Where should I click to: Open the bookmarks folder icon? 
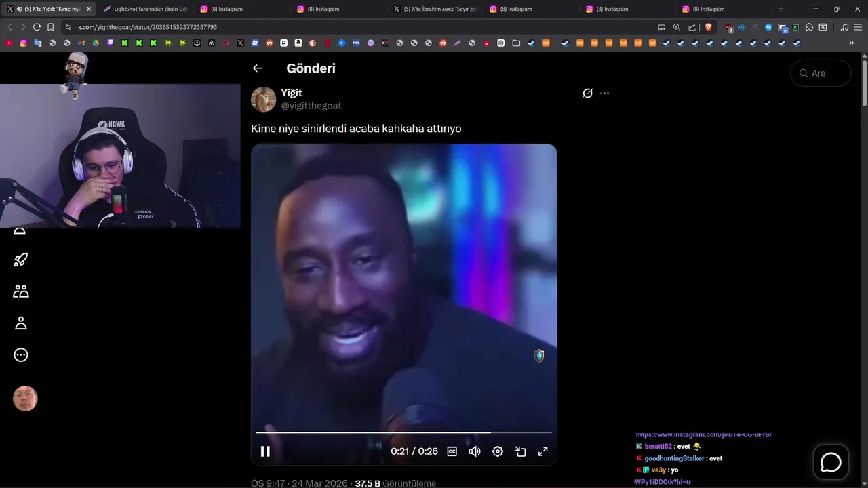coord(516,43)
